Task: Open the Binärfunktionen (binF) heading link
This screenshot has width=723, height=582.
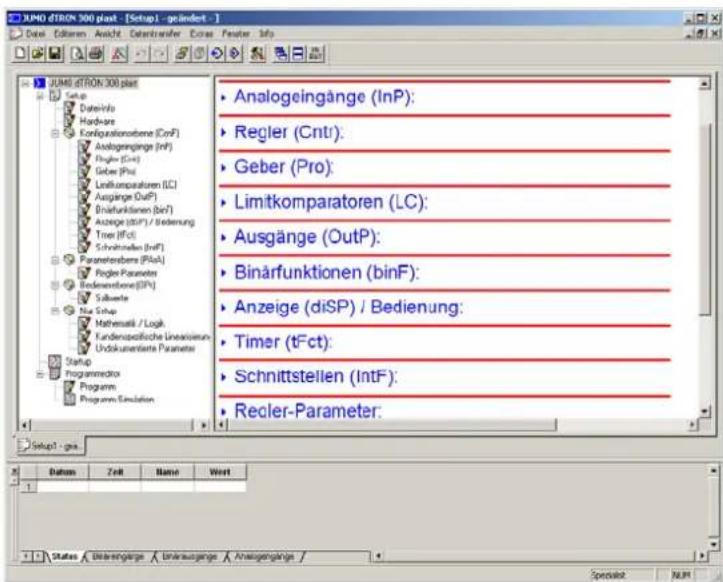Action: (326, 272)
